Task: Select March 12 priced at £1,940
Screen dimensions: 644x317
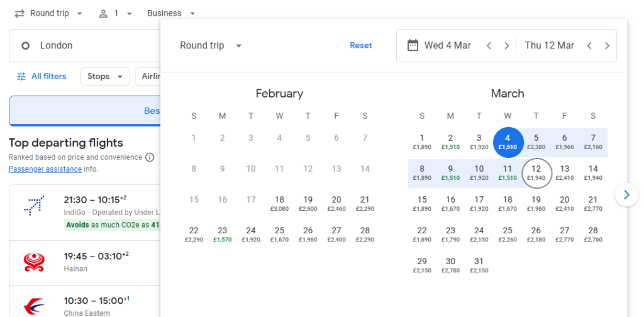Action: (536, 172)
